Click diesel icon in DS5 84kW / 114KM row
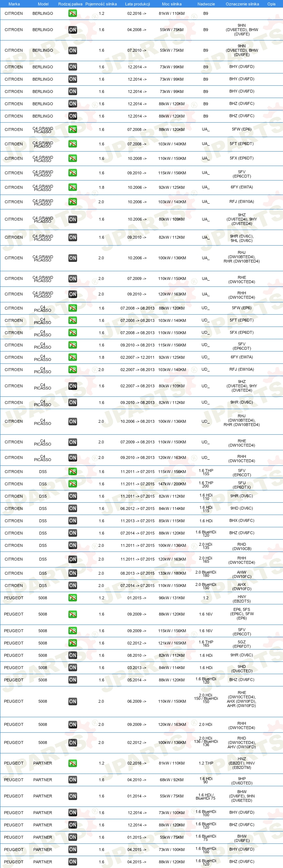Viewport: 283px width, 868px height. (73, 509)
